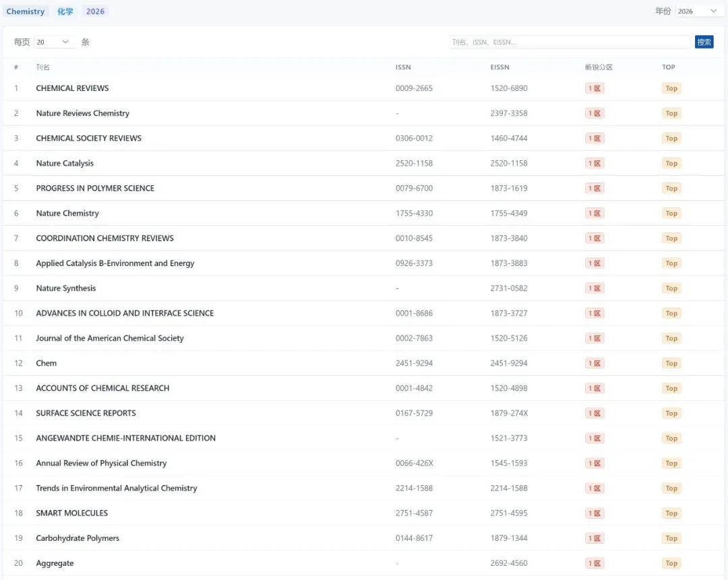
Task: Open ANGEWANDTE CHEMIE-INTERNATIONAL EDITION entry
Action: [125, 438]
